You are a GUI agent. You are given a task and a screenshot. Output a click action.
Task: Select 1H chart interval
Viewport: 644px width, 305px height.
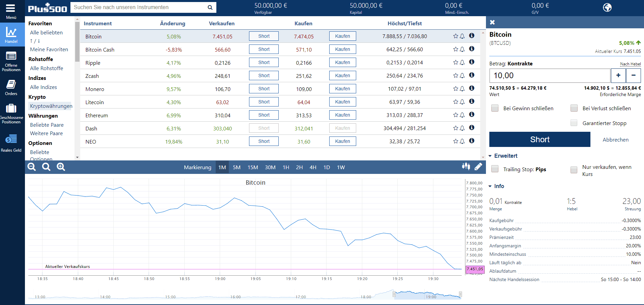pos(286,167)
